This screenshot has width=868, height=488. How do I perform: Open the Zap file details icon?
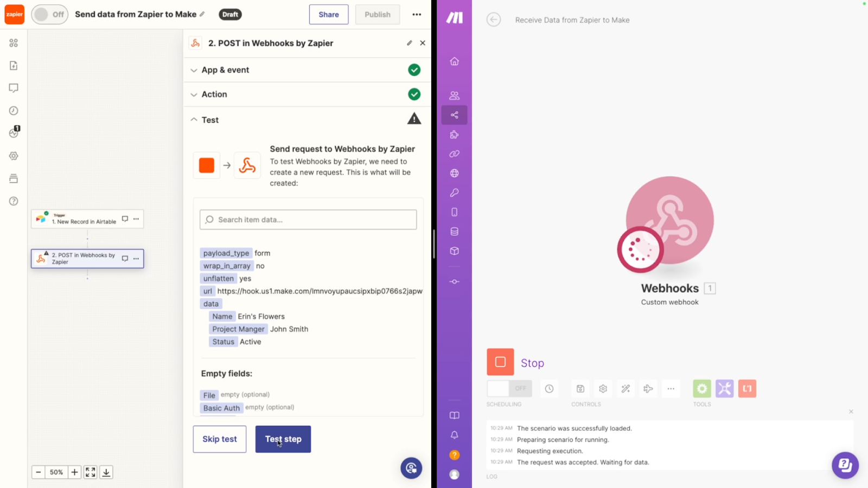pyautogui.click(x=14, y=66)
